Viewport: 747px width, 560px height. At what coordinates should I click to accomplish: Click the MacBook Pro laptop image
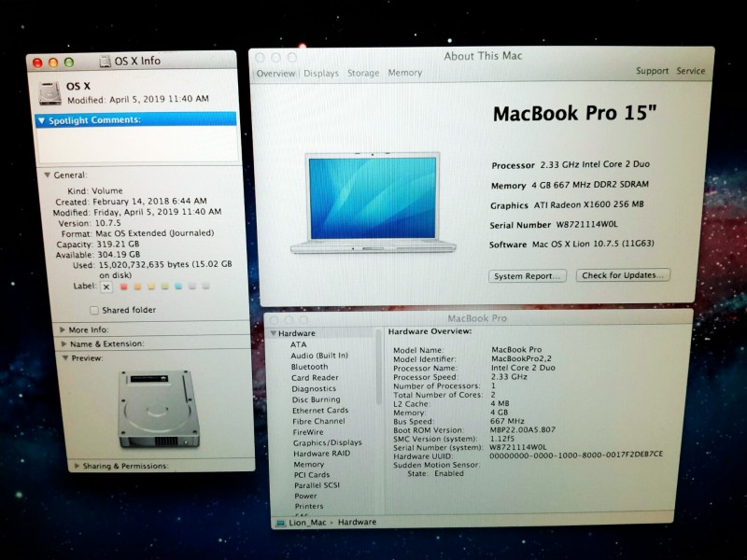coord(373,203)
